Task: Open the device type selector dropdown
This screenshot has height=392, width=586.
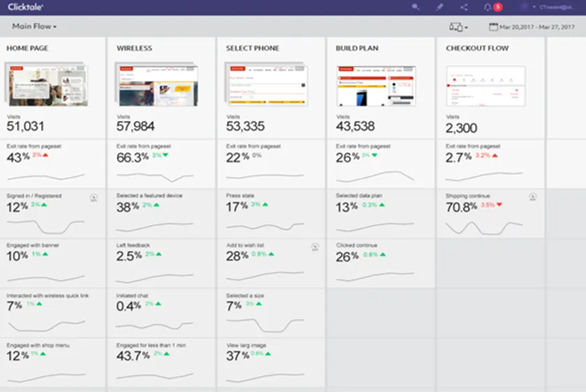Action: click(458, 27)
